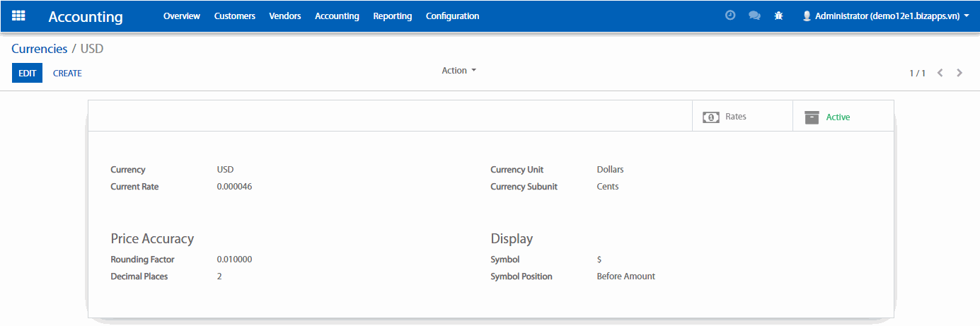Expand the Action dropdown

(x=459, y=71)
